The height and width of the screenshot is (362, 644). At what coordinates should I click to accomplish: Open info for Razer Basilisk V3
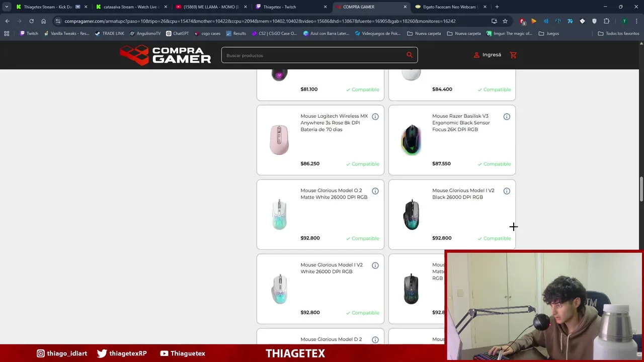coord(507,117)
